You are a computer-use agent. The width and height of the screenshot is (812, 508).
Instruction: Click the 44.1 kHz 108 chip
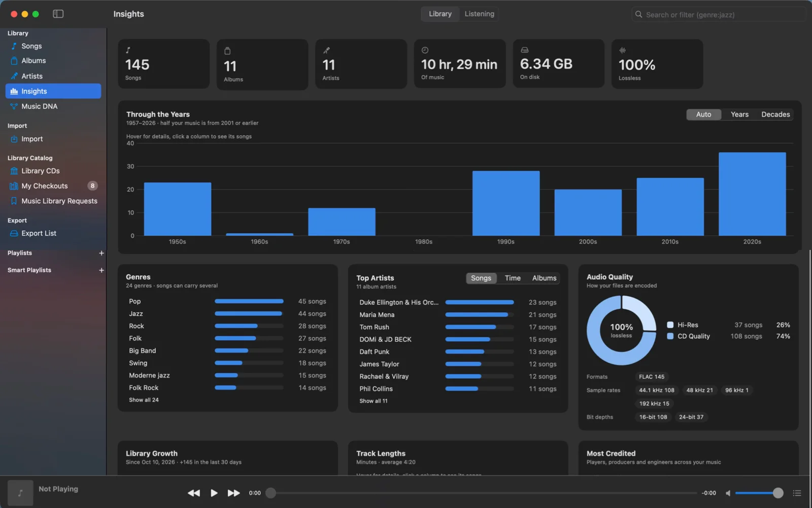657,391
